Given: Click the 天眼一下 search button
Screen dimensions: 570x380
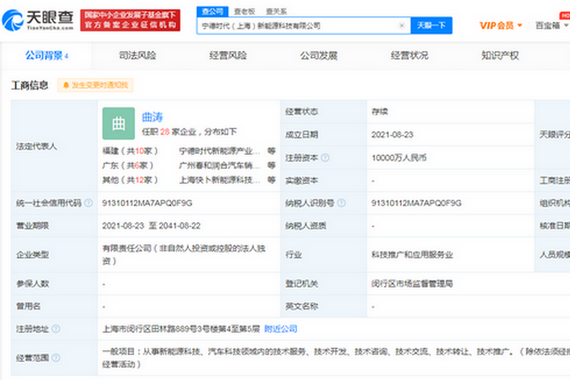Looking at the screenshot, I should tap(431, 25).
